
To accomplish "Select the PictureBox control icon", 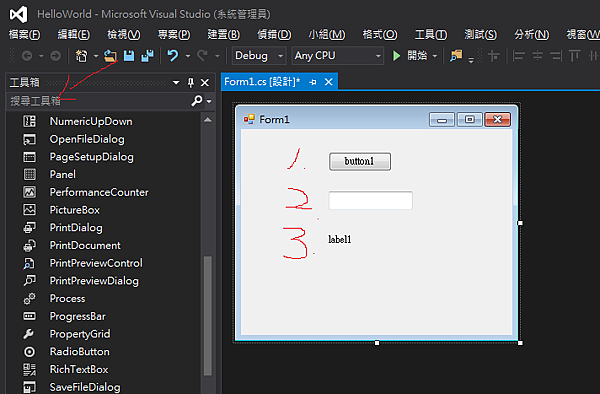I will pyautogui.click(x=29, y=210).
